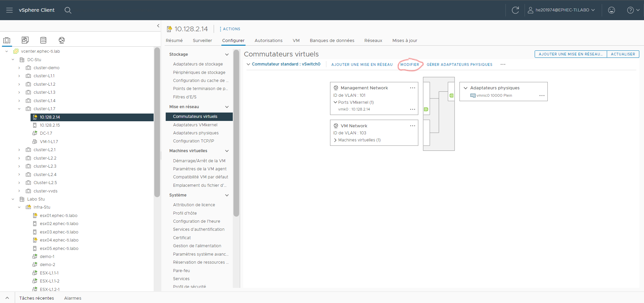The image size is (644, 303).
Task: Open the ACTIONS menu for host 10.128.2.14
Action: (x=230, y=29)
